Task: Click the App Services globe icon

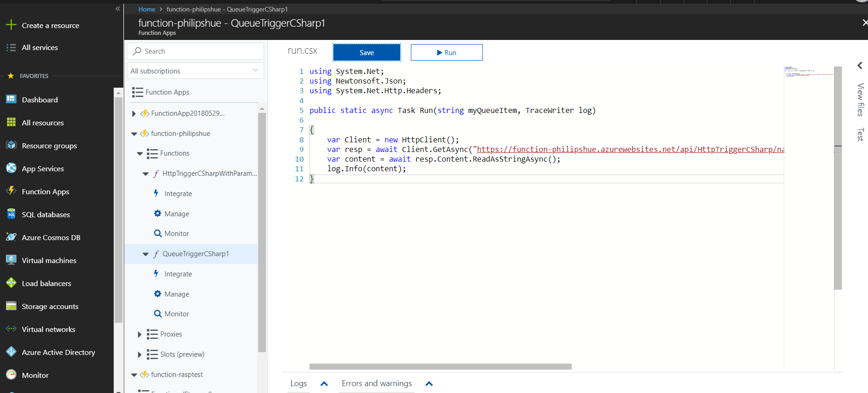Action: [x=11, y=168]
